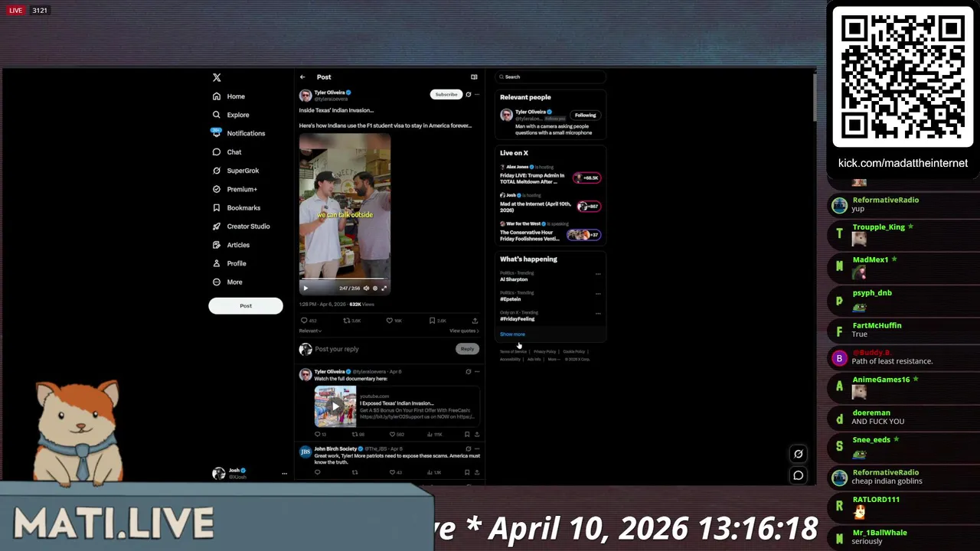The image size is (980, 551).
Task: Open reader view icon in post header
Action: pos(474,77)
